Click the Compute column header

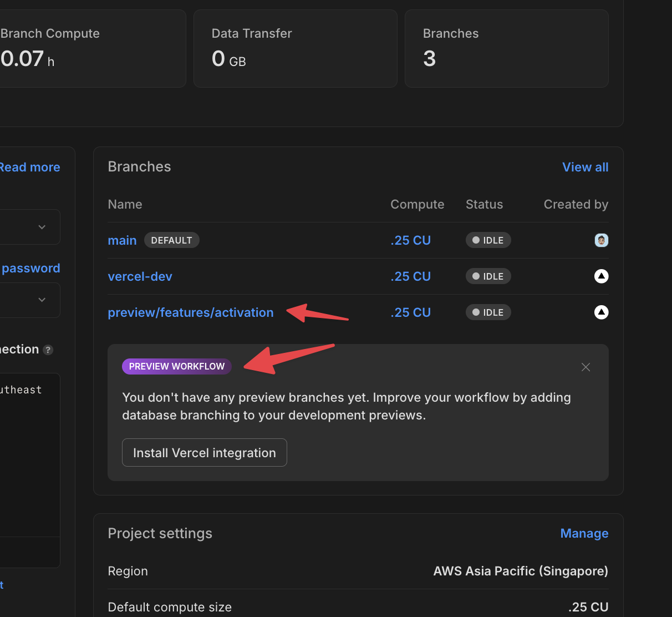(418, 204)
